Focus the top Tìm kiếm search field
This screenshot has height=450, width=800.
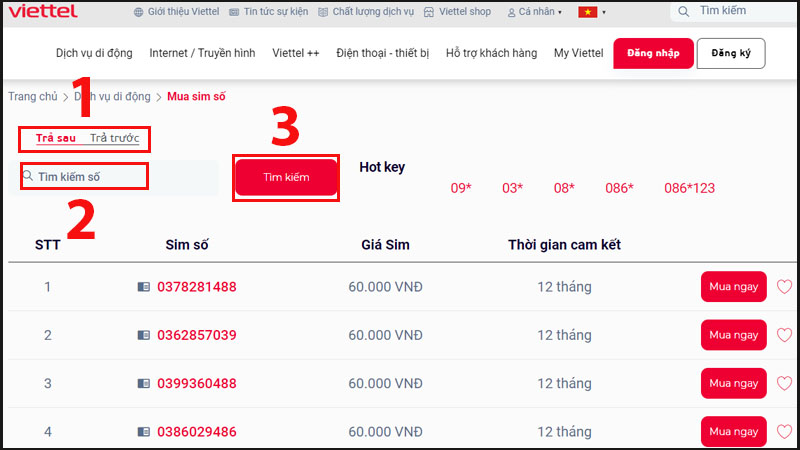pyautogui.click(x=735, y=11)
